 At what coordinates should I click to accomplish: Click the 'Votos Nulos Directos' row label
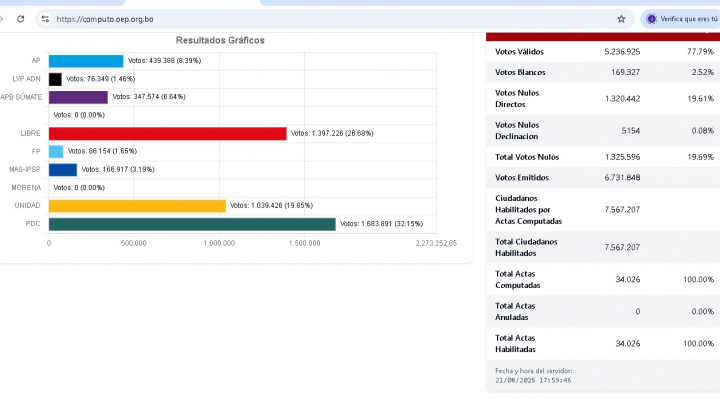pos(517,98)
